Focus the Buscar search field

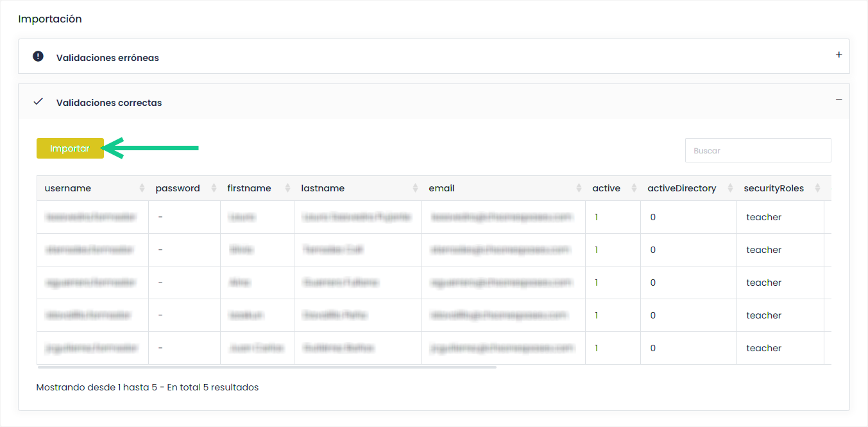pos(758,150)
